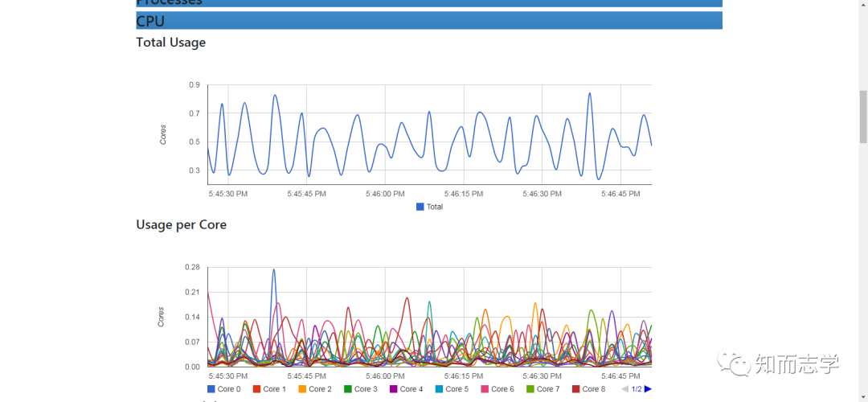This screenshot has width=868, height=402.
Task: Click the Core 7 legend entry
Action: point(543,388)
